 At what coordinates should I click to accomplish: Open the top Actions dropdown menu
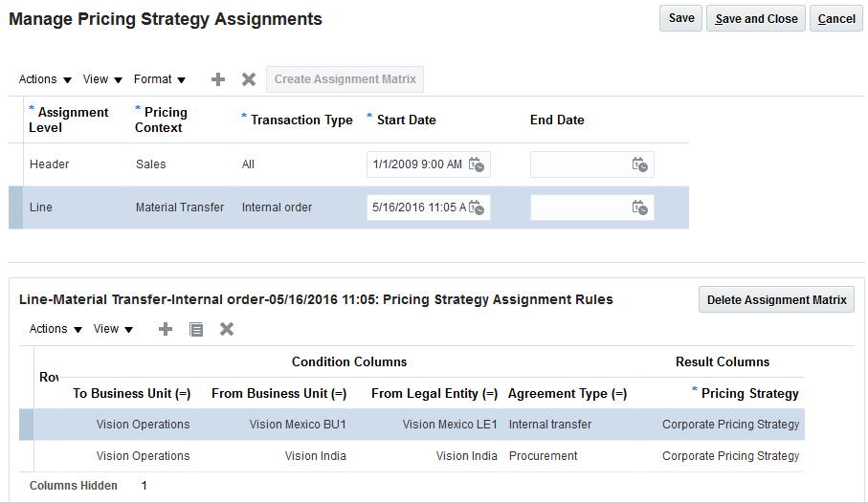click(x=45, y=79)
